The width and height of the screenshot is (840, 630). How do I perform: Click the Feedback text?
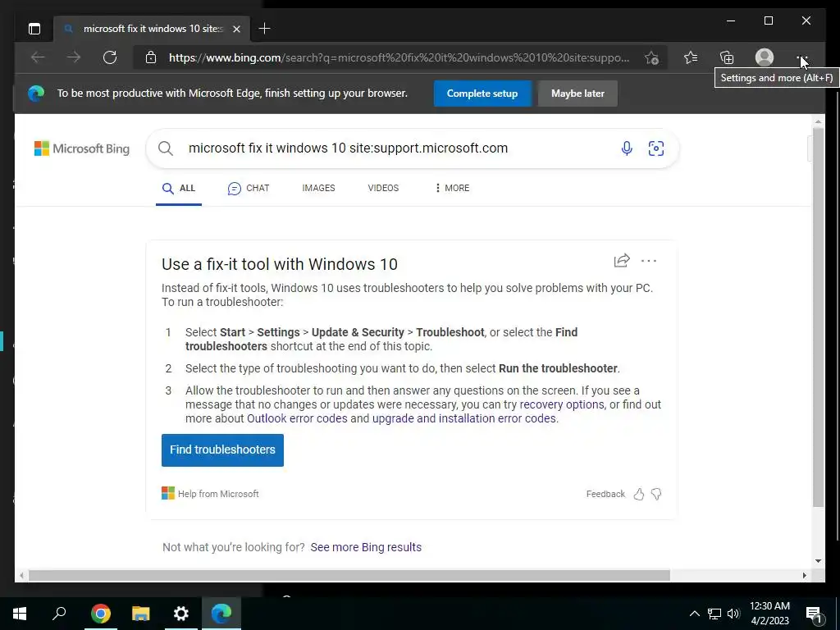(605, 494)
